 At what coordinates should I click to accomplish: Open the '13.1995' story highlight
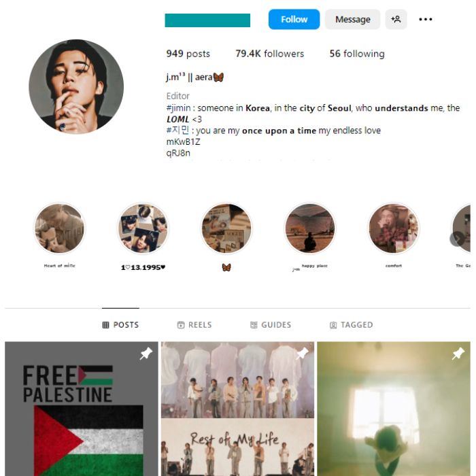click(143, 228)
